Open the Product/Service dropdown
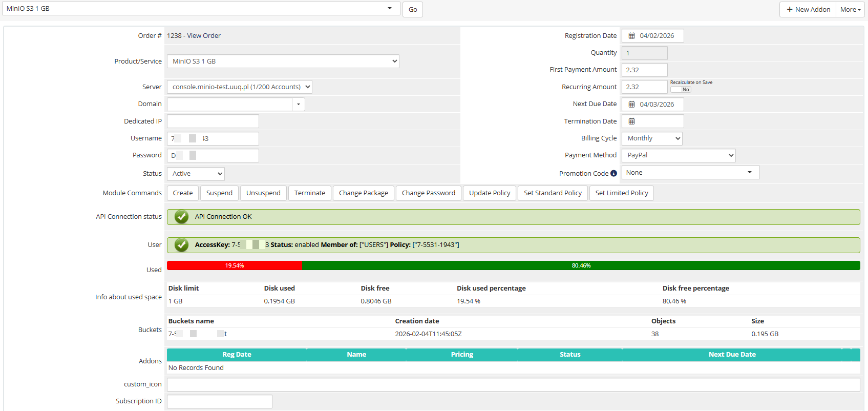The image size is (868, 411). point(283,61)
